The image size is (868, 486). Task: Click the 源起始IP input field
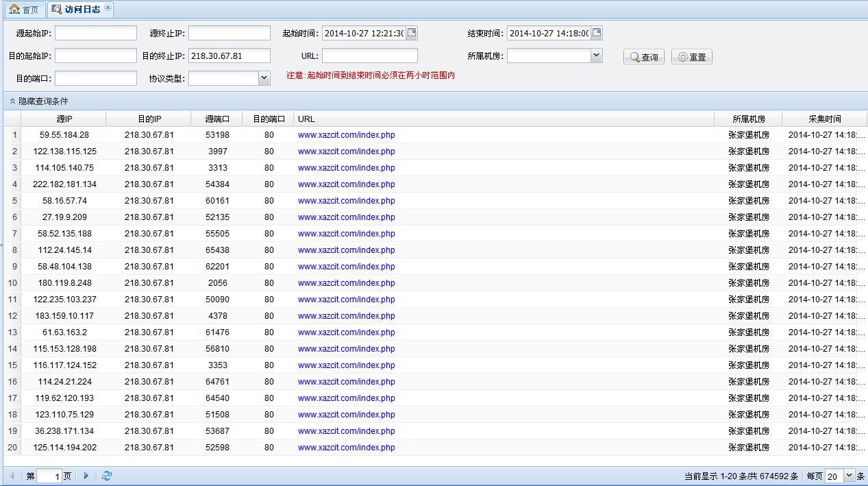tap(96, 33)
